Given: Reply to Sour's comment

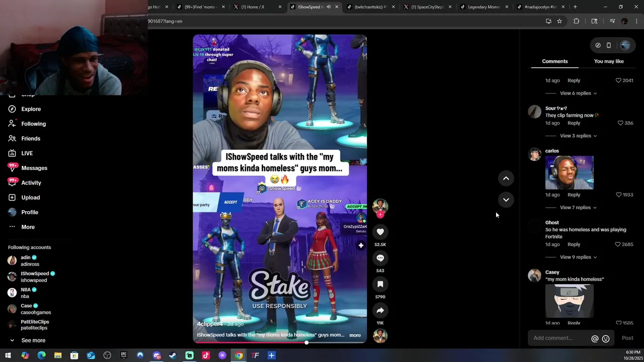Looking at the screenshot, I should [574, 123].
